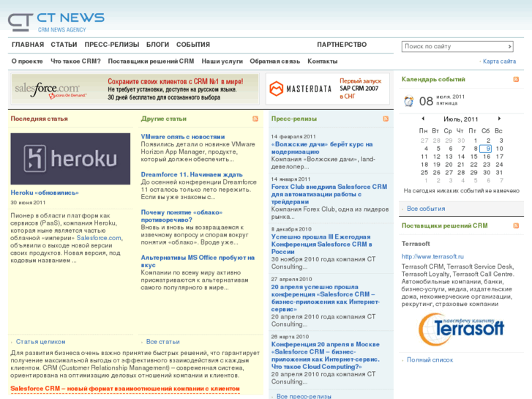Open the Контакты page
The height and width of the screenshot is (399, 532).
[322, 61]
